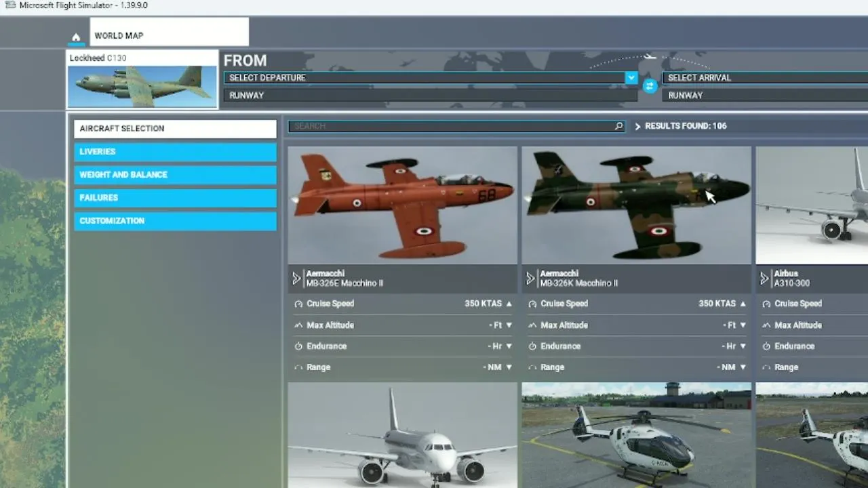Click the Endurance stopwatch icon on MB-326K card

[x=532, y=346]
